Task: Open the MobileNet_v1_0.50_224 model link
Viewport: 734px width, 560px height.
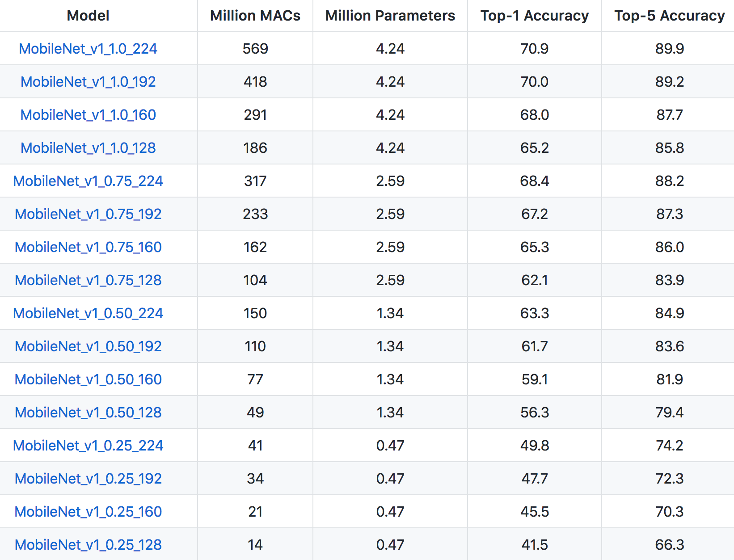Action: (x=88, y=313)
